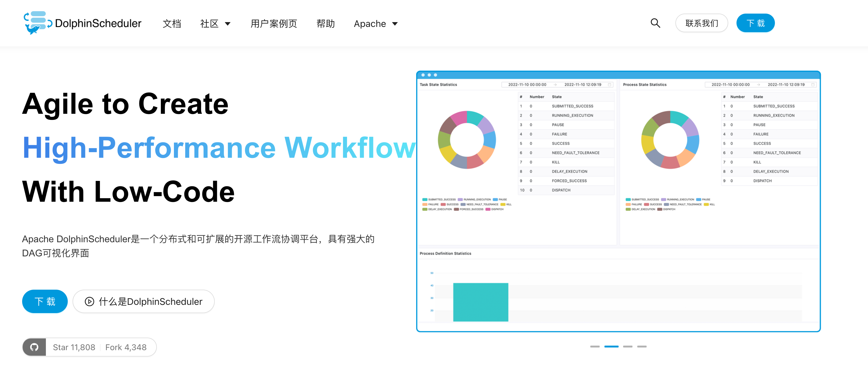Open the Fork 4,348 GitHub link
The width and height of the screenshot is (868, 372).
point(126,347)
